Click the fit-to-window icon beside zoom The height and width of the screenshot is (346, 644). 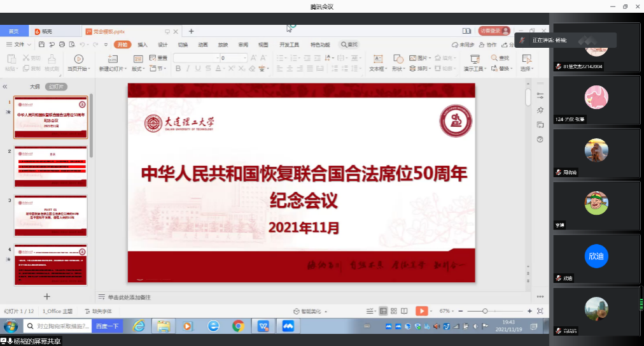coord(540,311)
